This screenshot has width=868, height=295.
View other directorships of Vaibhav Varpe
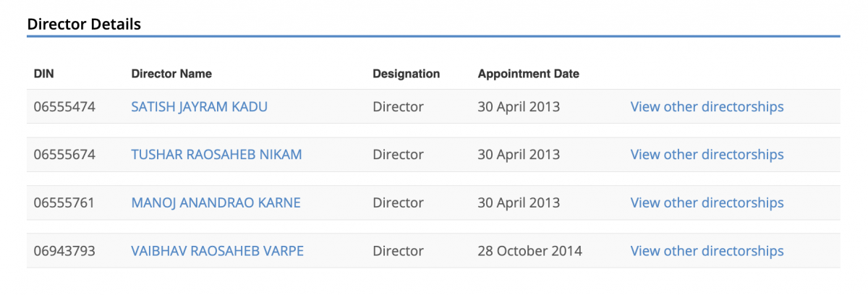(x=707, y=252)
